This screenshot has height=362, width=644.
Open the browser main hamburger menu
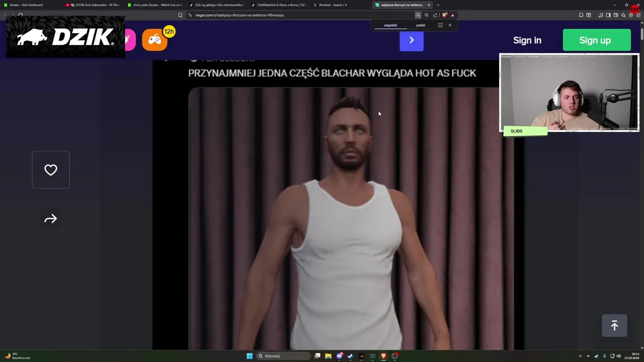[x=638, y=15]
